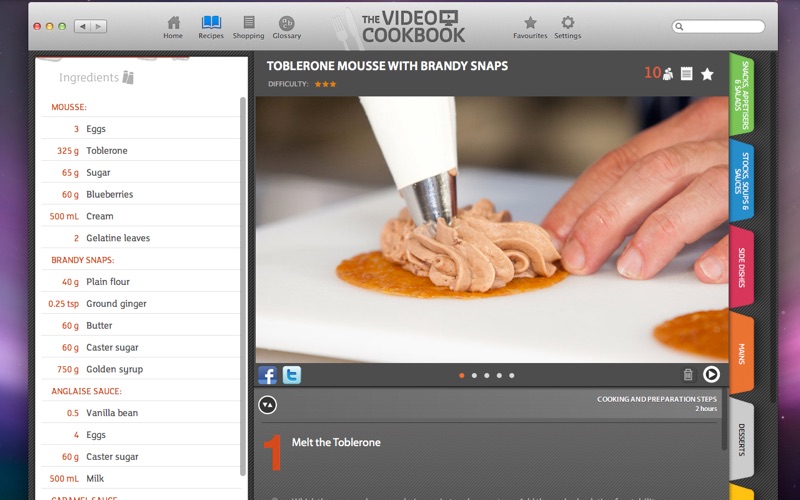Select the fifth photo page dot
The image size is (800, 500).
tap(512, 376)
